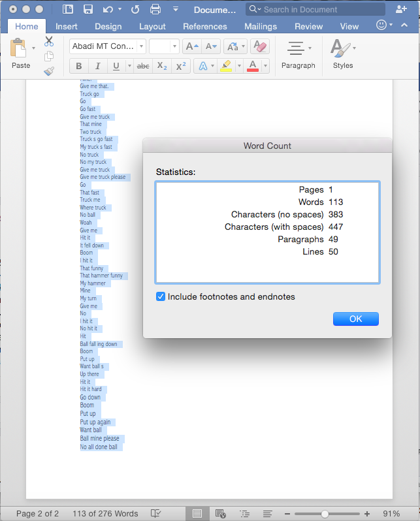
Task: Apply Text Effects with the outlined A
Action: point(203,66)
